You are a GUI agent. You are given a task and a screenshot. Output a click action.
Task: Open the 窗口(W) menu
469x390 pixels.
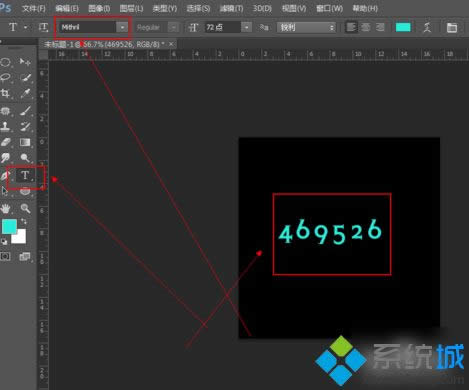tap(329, 8)
